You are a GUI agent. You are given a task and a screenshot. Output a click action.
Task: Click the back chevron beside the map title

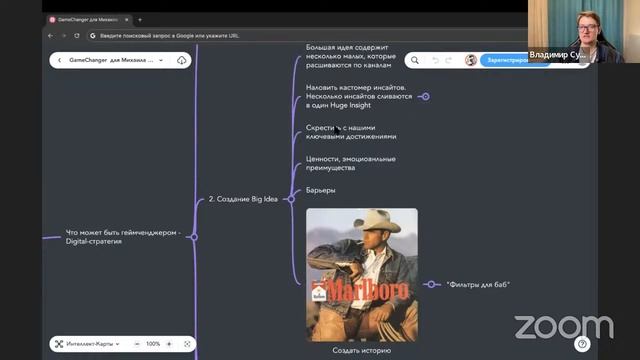60,60
